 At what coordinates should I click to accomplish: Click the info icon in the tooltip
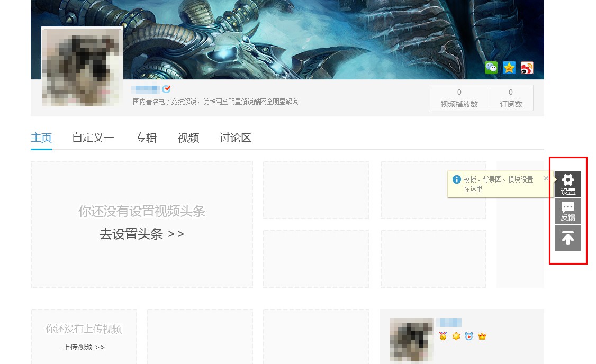coord(456,179)
